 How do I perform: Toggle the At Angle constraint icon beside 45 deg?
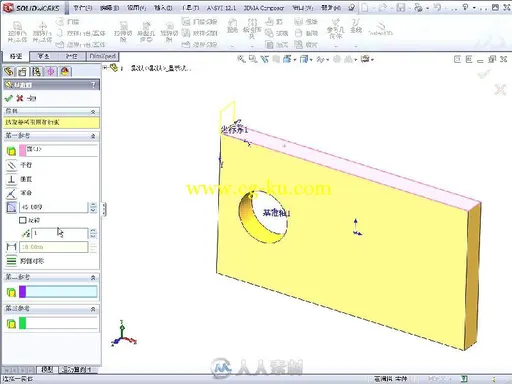tap(11, 207)
